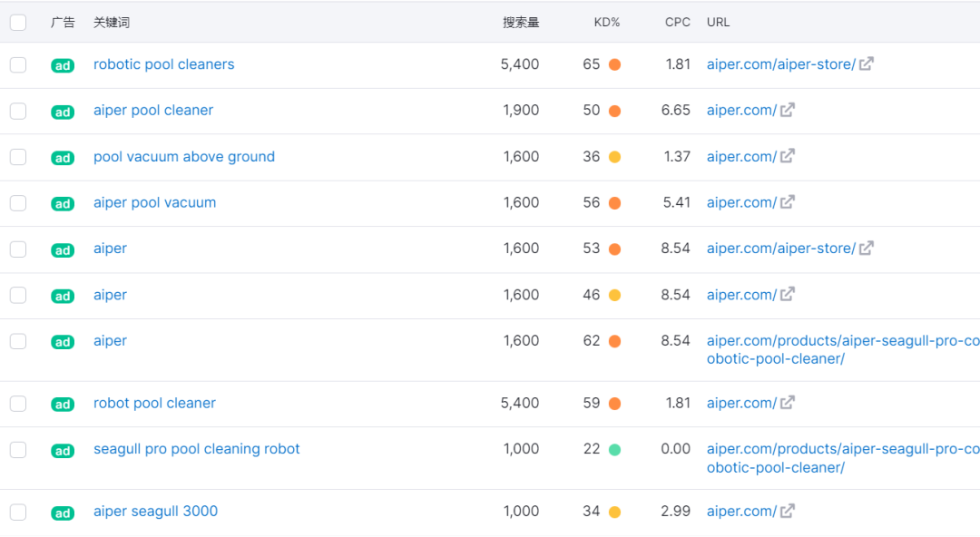Click green KD dot in seagull pro row
The width and height of the screenshot is (980, 537).
(614, 450)
